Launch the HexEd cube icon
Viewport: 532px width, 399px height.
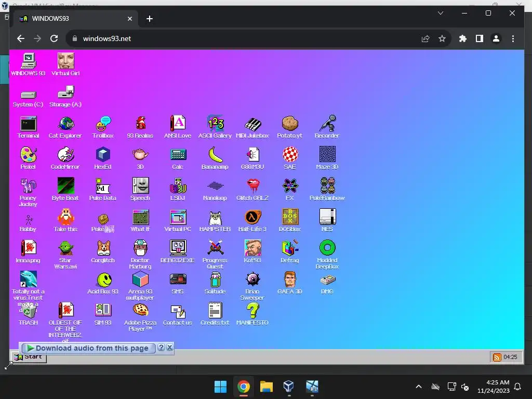pyautogui.click(x=103, y=159)
